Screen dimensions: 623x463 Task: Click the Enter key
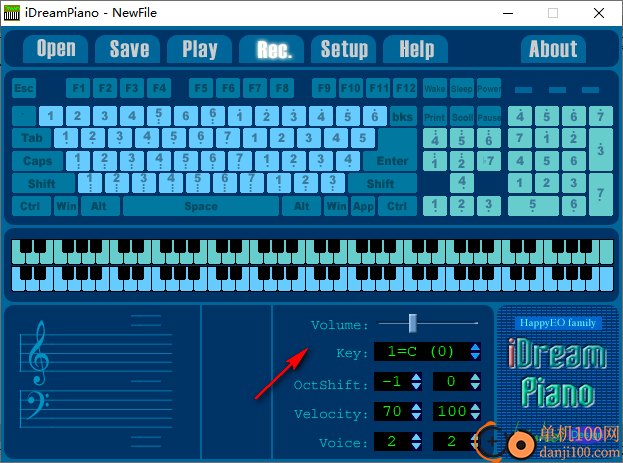click(x=392, y=161)
